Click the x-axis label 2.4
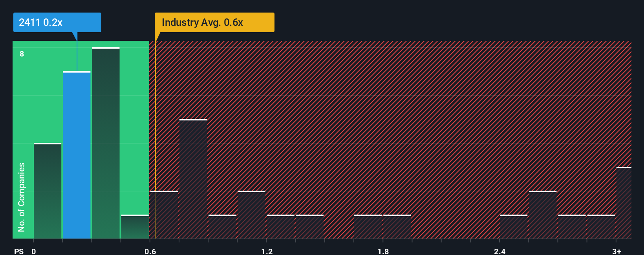 pos(499,251)
